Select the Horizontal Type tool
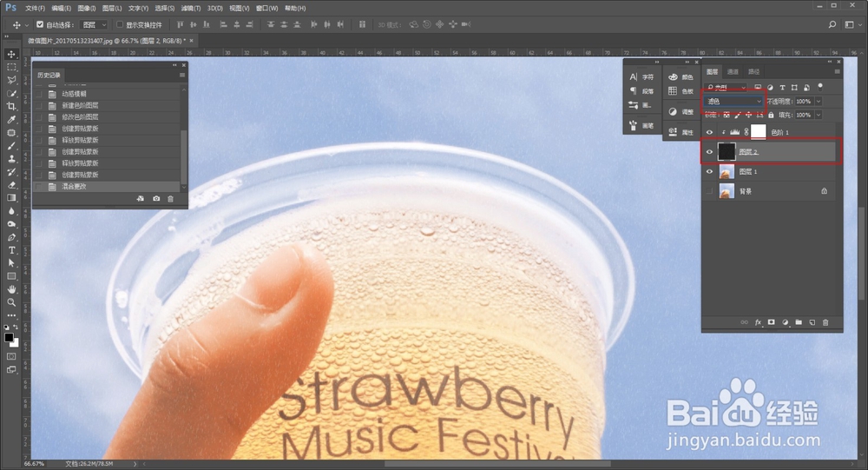The height and width of the screenshot is (470, 868). coord(11,250)
